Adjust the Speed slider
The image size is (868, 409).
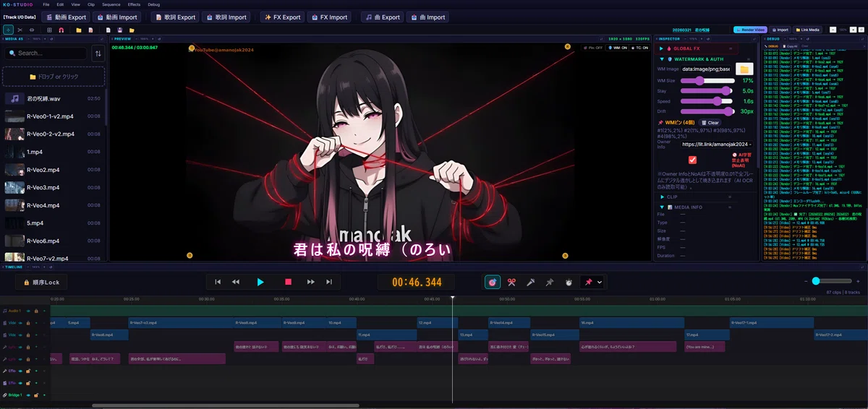pos(707,101)
